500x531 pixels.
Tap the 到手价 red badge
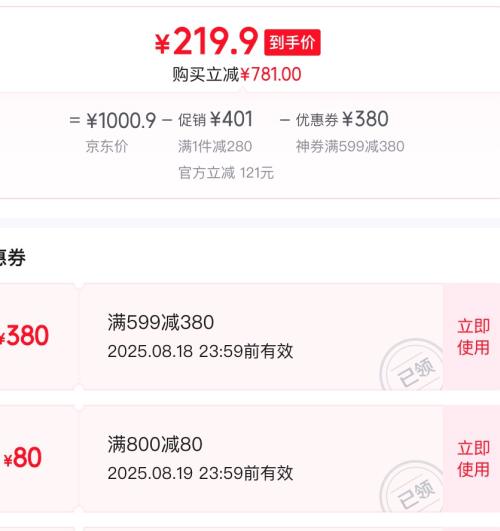point(292,42)
